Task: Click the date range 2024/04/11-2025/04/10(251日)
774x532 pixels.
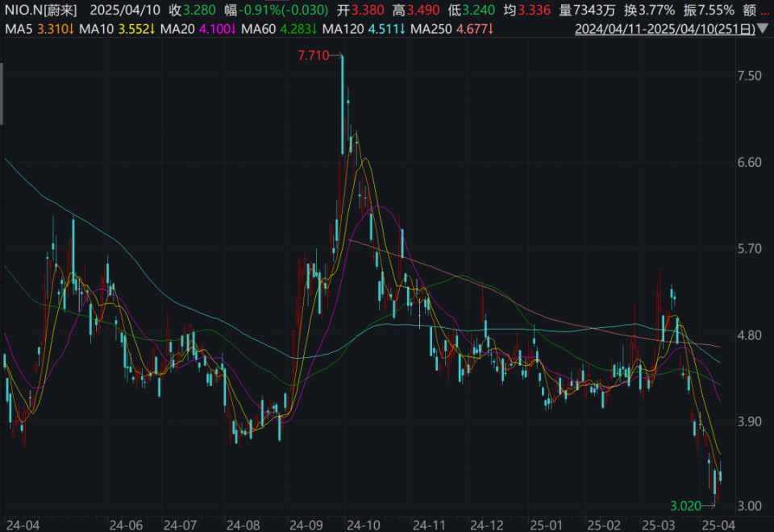Action: pyautogui.click(x=665, y=29)
